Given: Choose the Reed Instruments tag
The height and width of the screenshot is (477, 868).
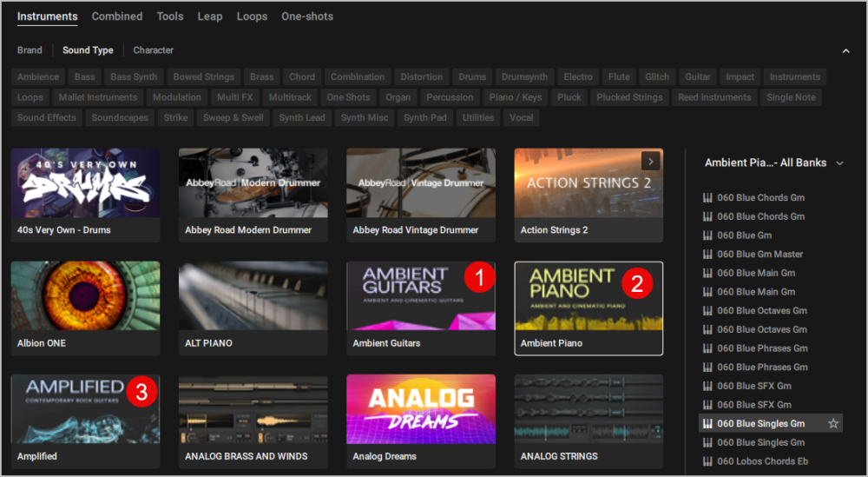Looking at the screenshot, I should 714,97.
